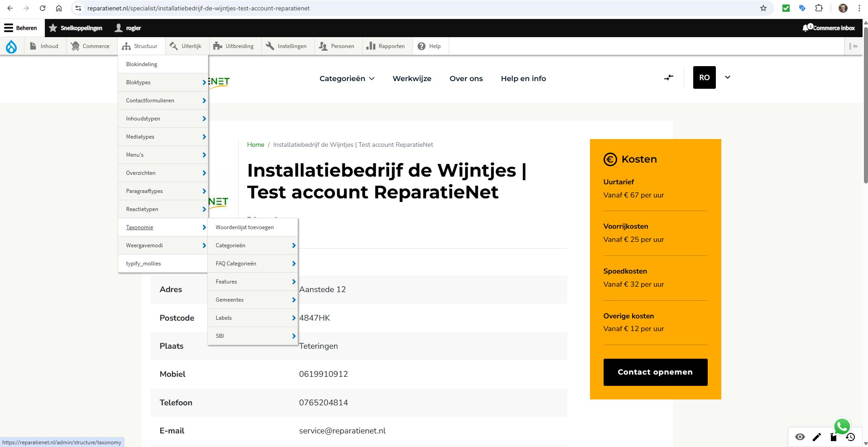Select the email service@reparatienet.nl
This screenshot has width=868, height=447.
tap(342, 431)
